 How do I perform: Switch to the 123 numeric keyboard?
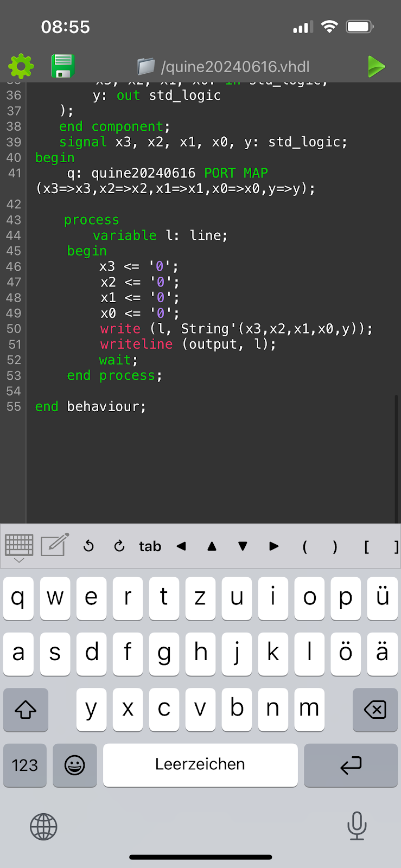click(25, 765)
